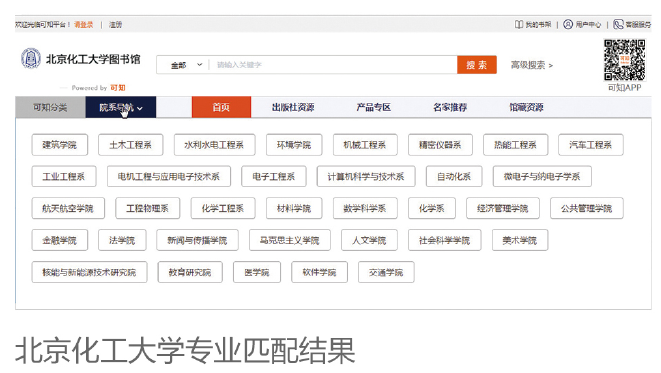This screenshot has width=661, height=373.
Task: Open 数学科学系 department
Action: [365, 208]
